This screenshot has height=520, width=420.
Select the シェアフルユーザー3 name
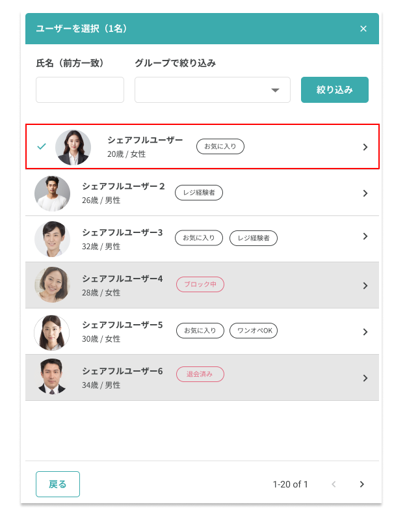(122, 232)
